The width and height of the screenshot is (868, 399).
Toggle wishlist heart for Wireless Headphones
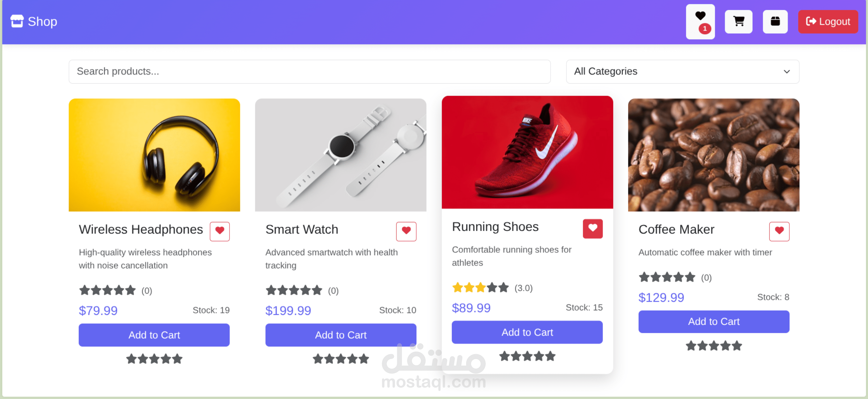(x=220, y=231)
